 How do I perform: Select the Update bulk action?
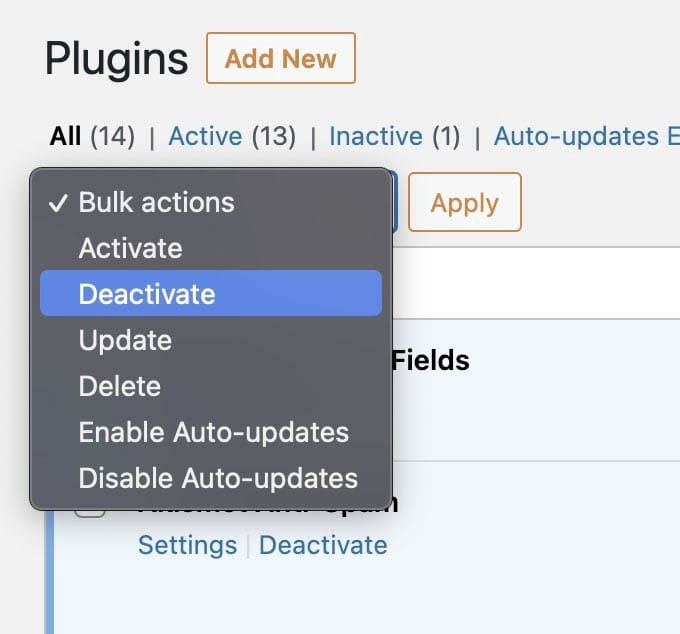coord(125,340)
